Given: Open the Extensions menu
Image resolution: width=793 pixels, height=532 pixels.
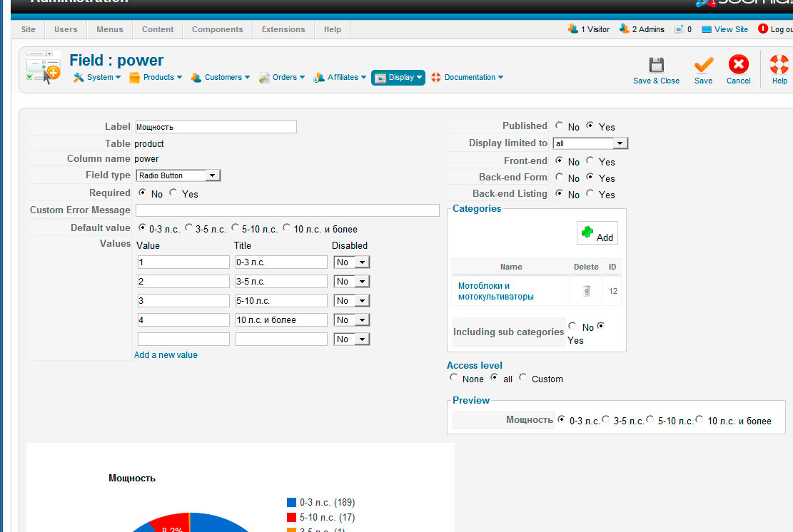Looking at the screenshot, I should 283,29.
